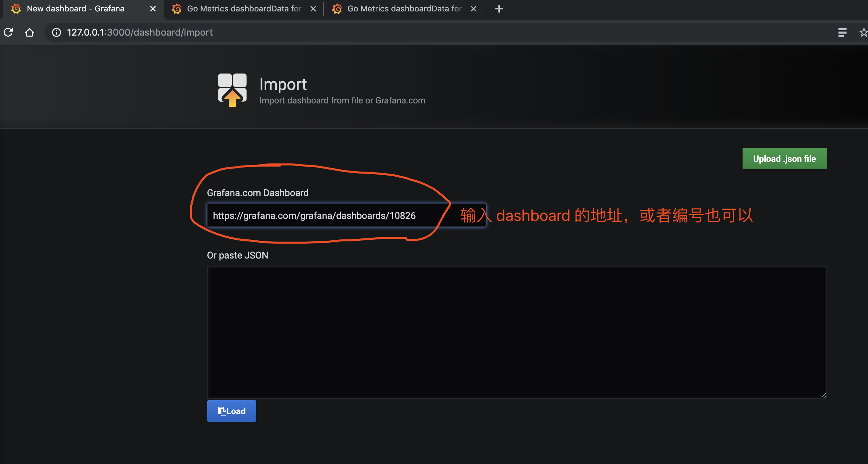
Task: Click the 'Grafana.com Dashboard' label
Action: 258,193
